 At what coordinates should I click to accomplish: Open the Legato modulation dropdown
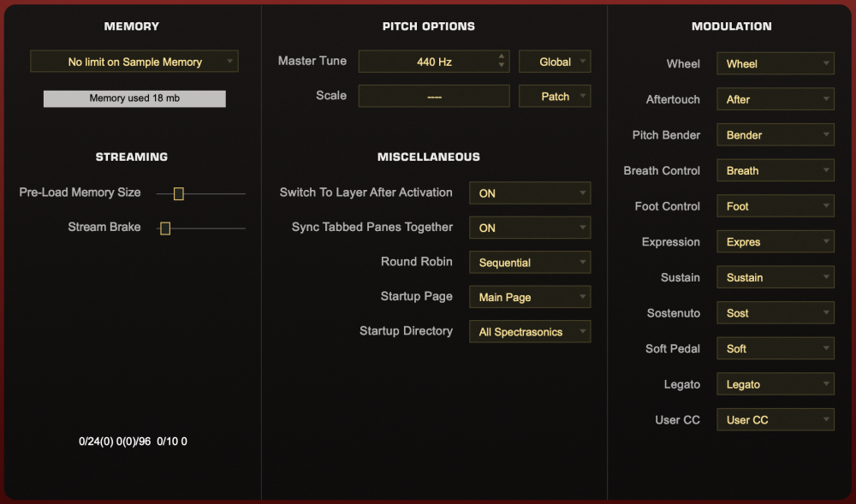(x=775, y=384)
